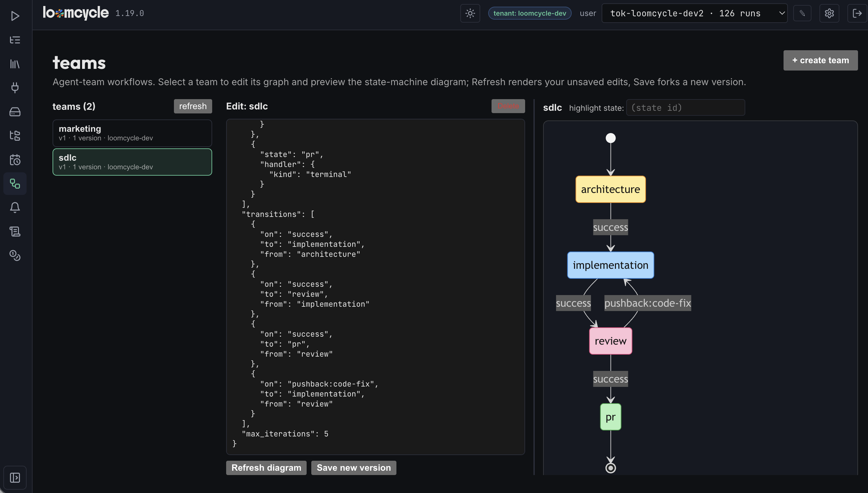Viewport: 868px width, 493px height.
Task: Open the user token dropdown
Action: click(x=694, y=13)
